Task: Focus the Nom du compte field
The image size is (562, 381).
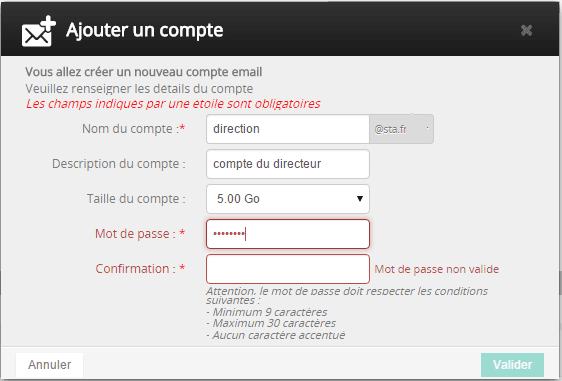Action: click(288, 129)
